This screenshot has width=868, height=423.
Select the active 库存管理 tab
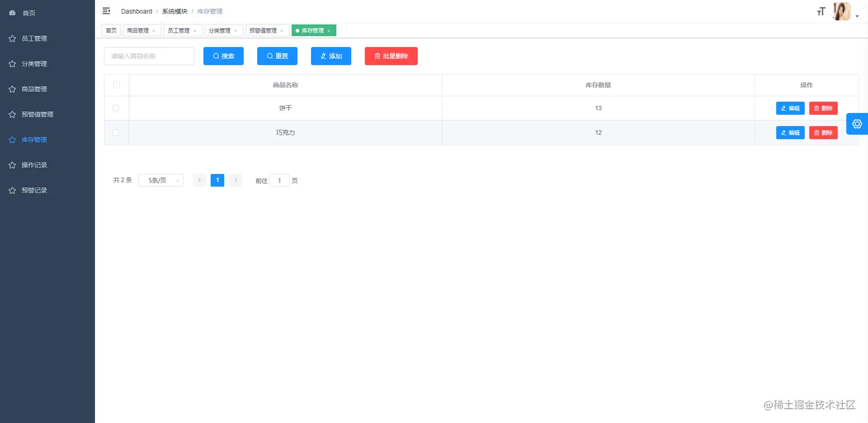click(x=313, y=30)
